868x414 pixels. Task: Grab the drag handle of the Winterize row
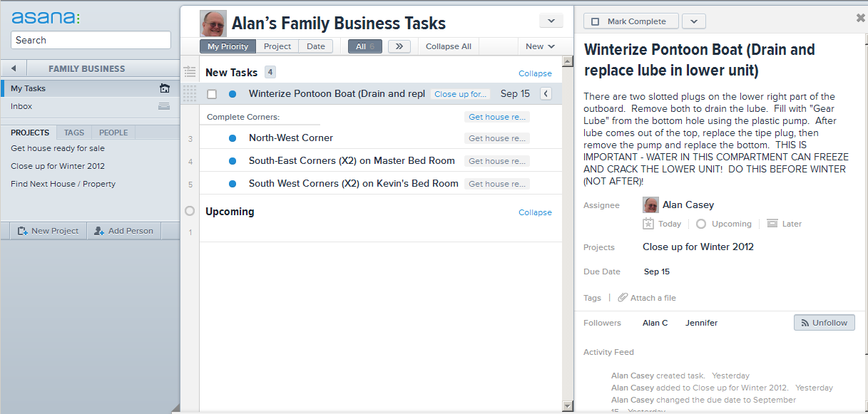190,94
